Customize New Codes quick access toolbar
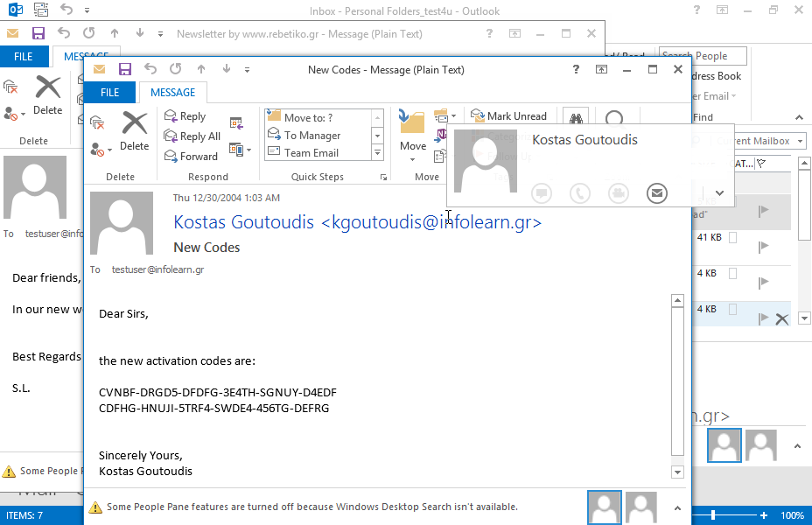The width and height of the screenshot is (812, 525). pos(247,69)
